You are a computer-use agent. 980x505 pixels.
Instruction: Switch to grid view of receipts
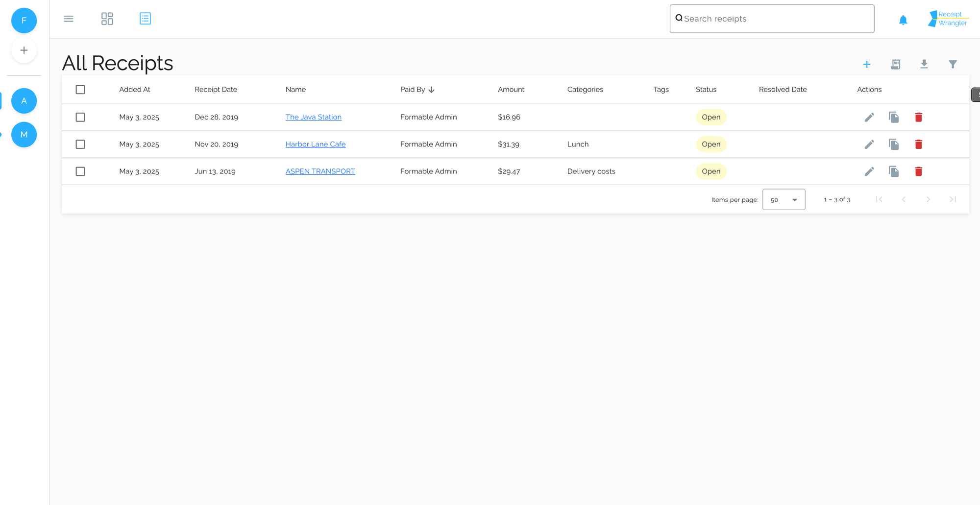coord(107,19)
